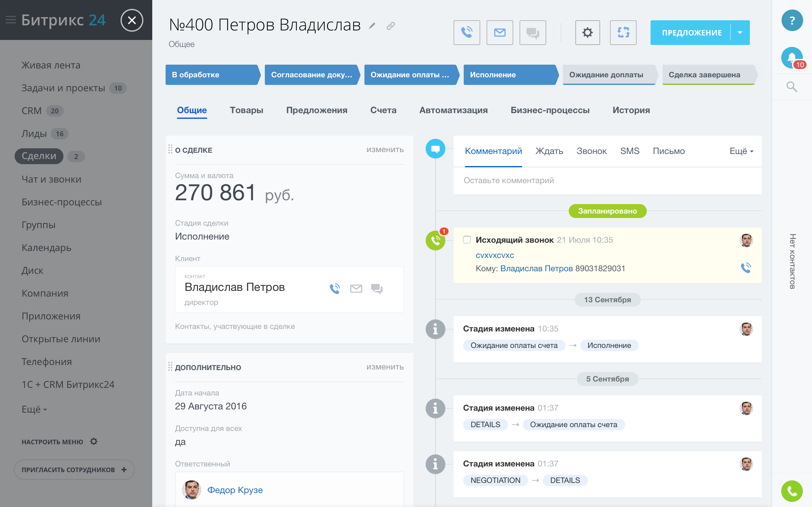
Task: Call contact Владислав Петров via phone icon
Action: (335, 288)
